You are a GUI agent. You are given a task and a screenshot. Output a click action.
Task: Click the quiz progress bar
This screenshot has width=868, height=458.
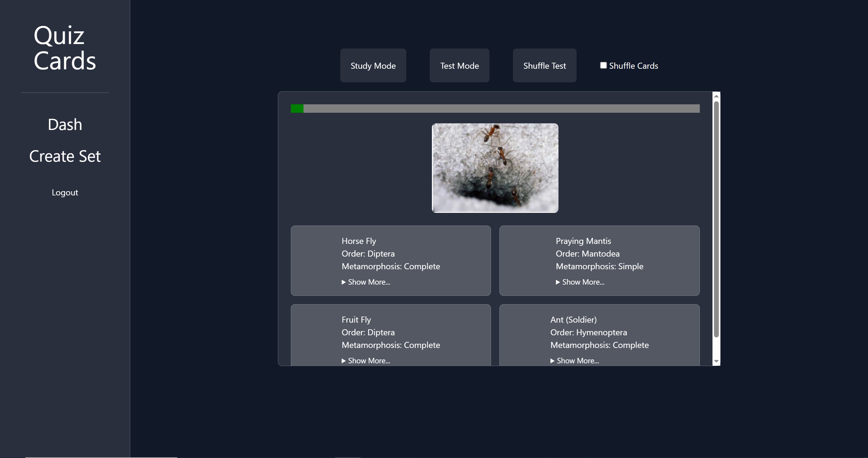click(495, 109)
